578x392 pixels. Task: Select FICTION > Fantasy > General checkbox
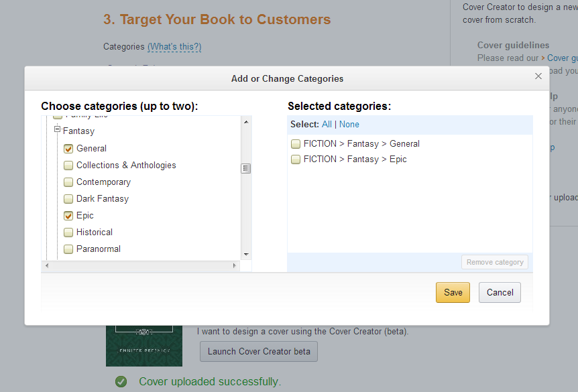tap(296, 144)
